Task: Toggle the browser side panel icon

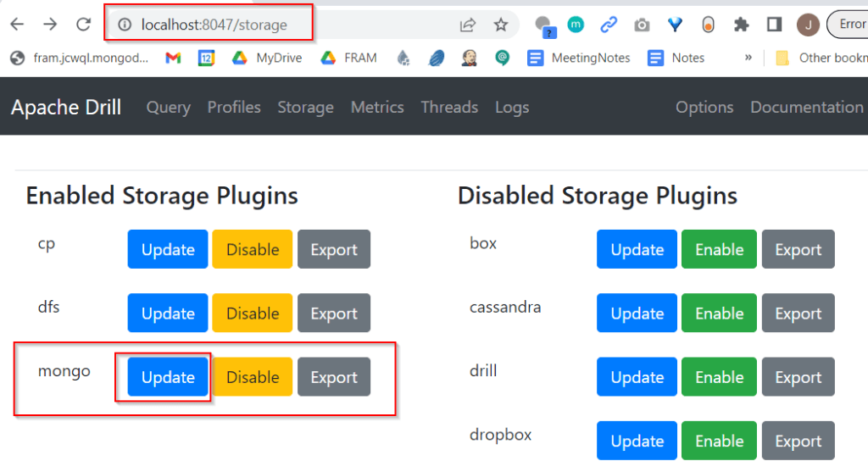Action: pyautogui.click(x=775, y=25)
